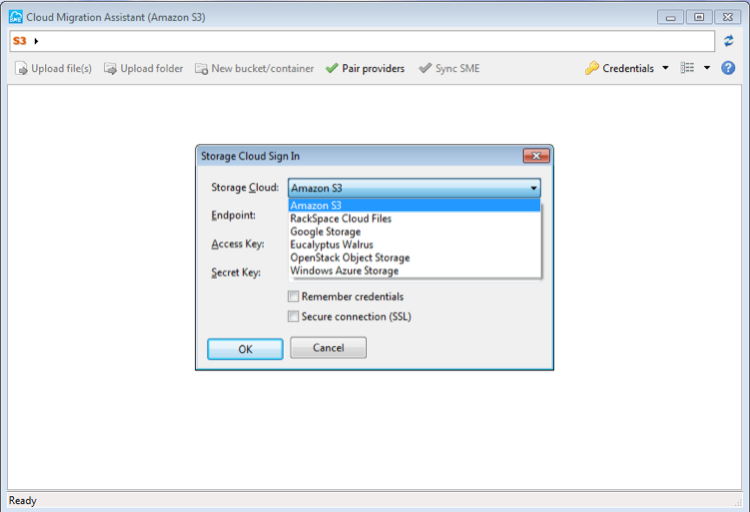The width and height of the screenshot is (750, 512).
Task: Maximize the Cloud Migration Assistant window
Action: (699, 17)
